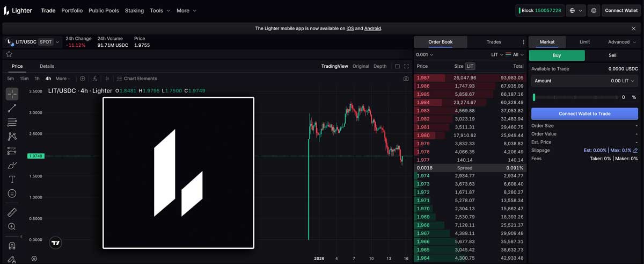Switch to the Trades tab
This screenshot has width=644, height=264.
tap(494, 42)
